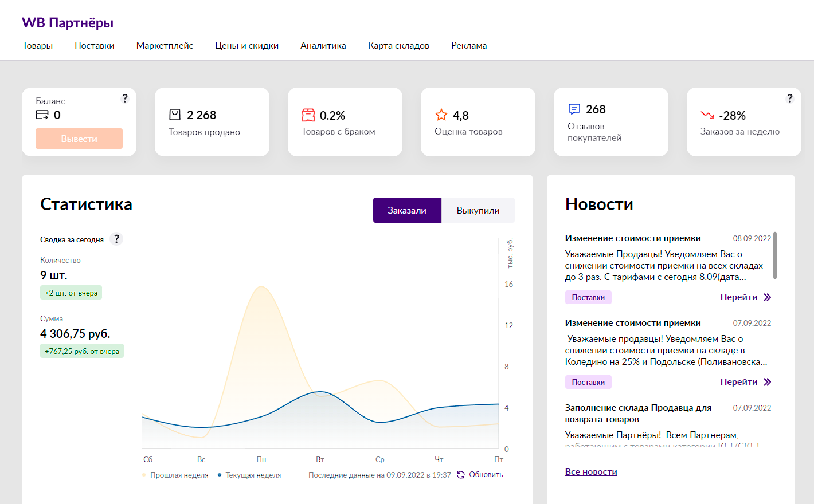Click the reviews chat bubble icon
The image size is (814, 504).
[x=574, y=109]
